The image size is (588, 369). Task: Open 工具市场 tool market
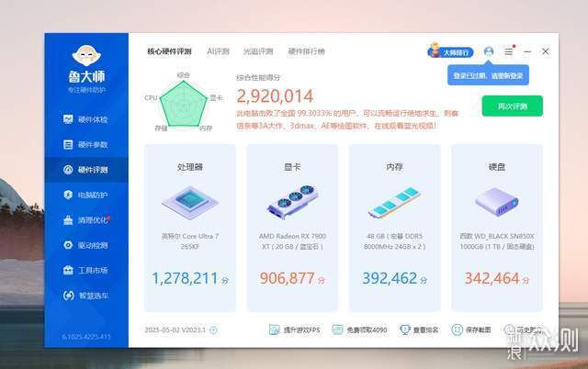point(85,270)
